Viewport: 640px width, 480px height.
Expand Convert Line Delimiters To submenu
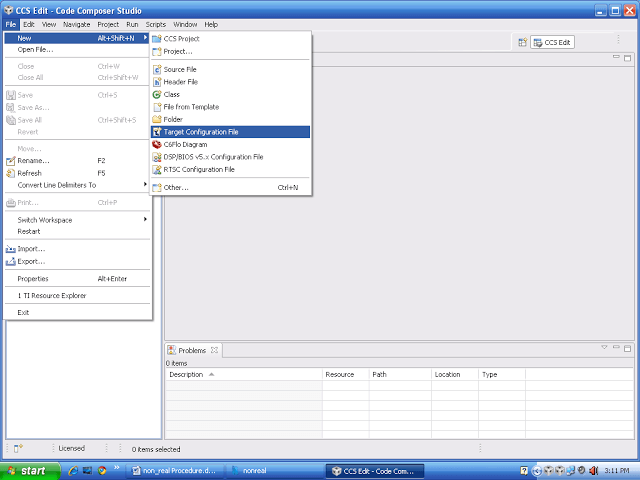tap(145, 184)
